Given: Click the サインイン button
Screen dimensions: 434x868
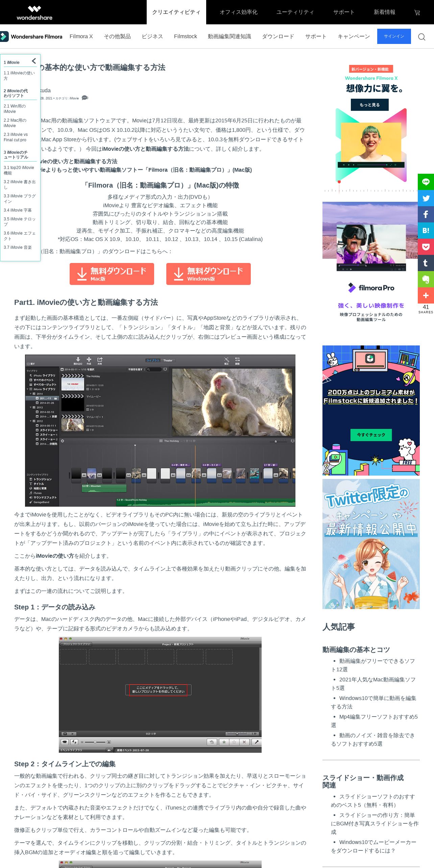Looking at the screenshot, I should click(394, 36).
